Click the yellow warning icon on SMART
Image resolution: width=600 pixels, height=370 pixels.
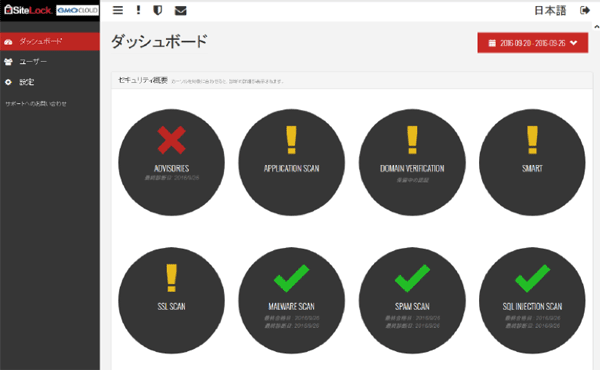532,140
